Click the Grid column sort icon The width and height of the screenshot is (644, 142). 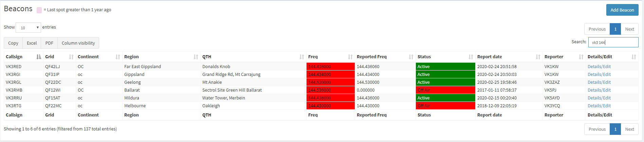[x=71, y=57]
